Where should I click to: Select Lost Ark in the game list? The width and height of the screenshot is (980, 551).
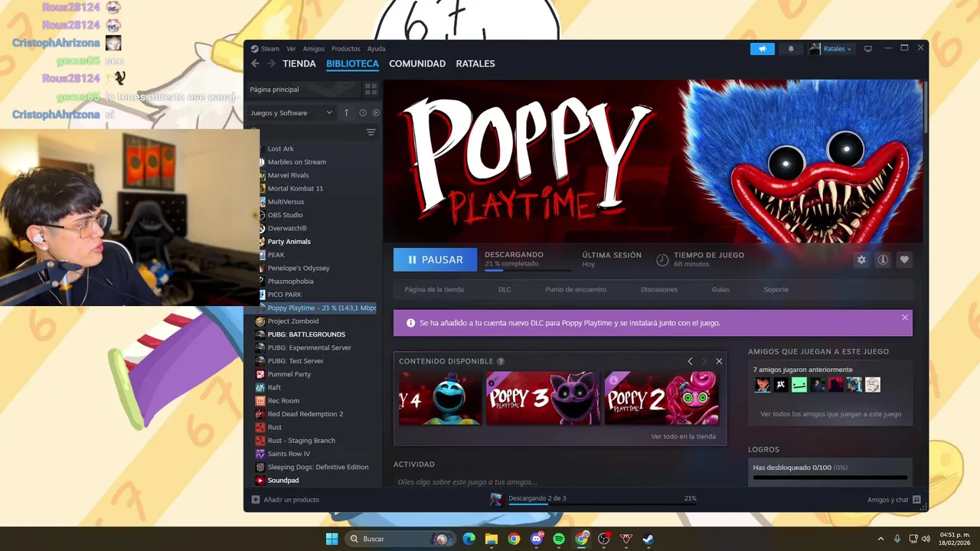click(x=280, y=148)
